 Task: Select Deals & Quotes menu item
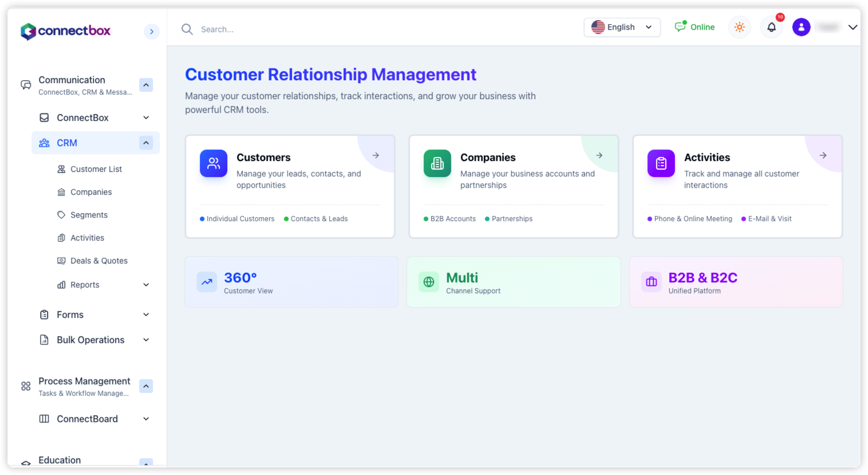pyautogui.click(x=99, y=261)
